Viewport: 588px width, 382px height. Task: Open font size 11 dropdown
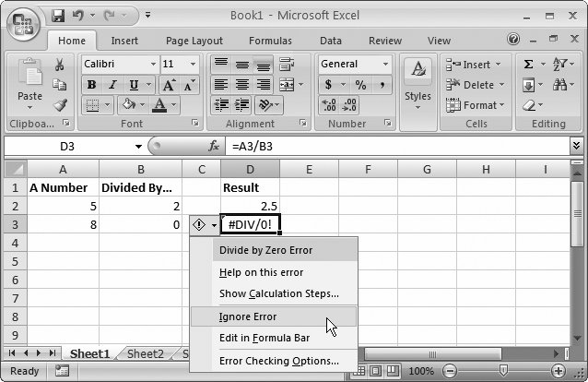click(193, 65)
